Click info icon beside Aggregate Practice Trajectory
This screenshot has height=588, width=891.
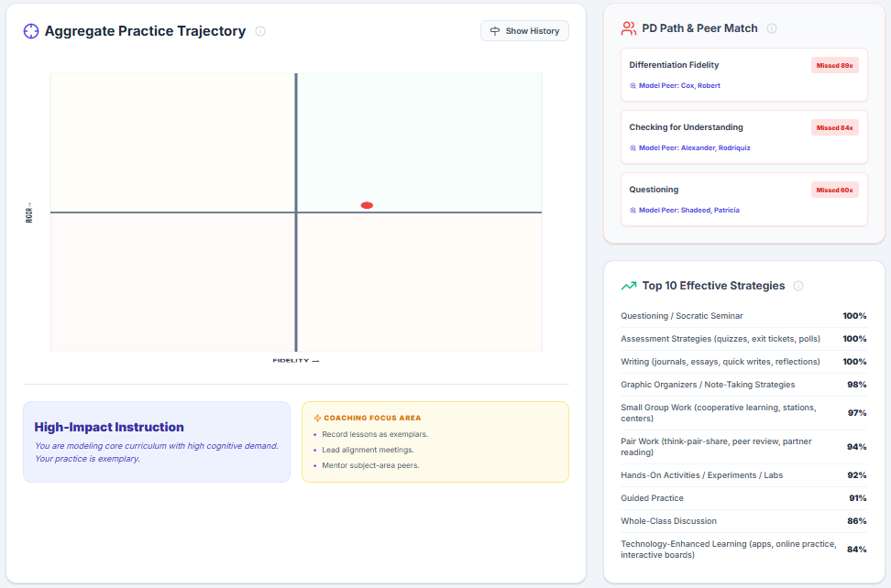coord(260,31)
